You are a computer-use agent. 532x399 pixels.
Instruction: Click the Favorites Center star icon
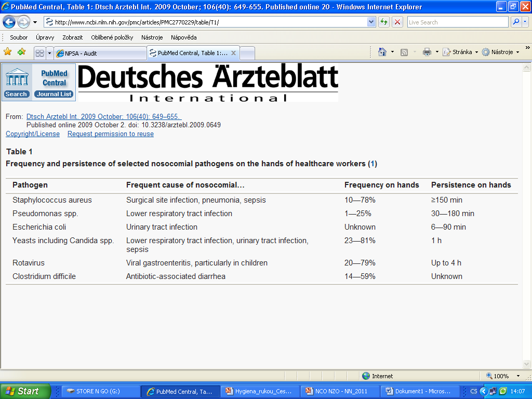[x=7, y=52]
